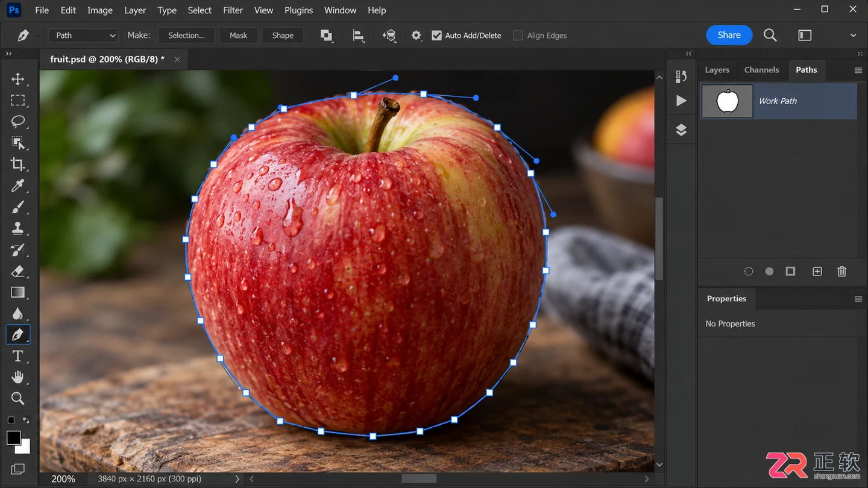
Task: Load path as selection icon
Action: click(x=749, y=272)
